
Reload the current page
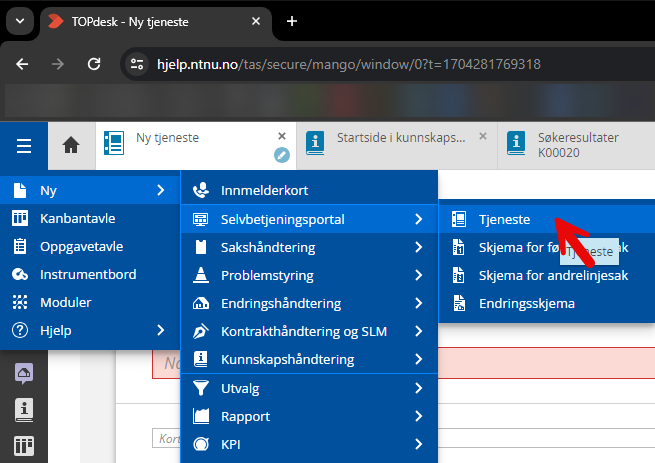click(94, 64)
